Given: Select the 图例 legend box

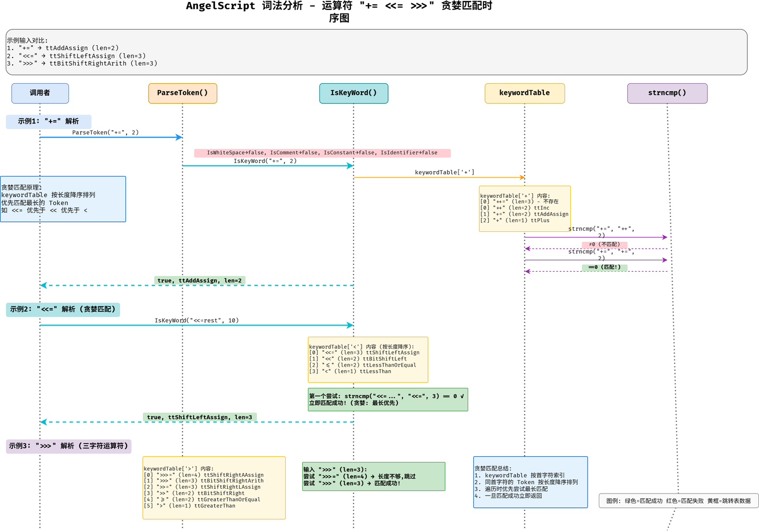Looking at the screenshot, I should coord(678,501).
